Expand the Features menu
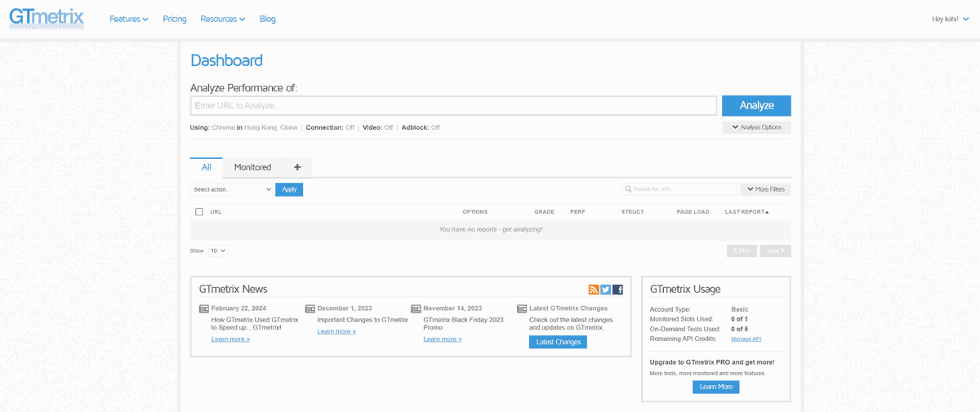 tap(129, 19)
